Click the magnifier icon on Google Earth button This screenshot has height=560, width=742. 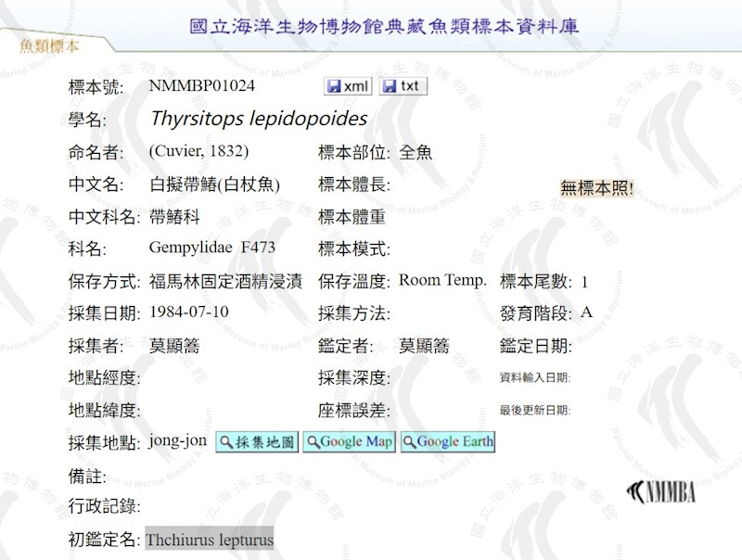point(410,442)
